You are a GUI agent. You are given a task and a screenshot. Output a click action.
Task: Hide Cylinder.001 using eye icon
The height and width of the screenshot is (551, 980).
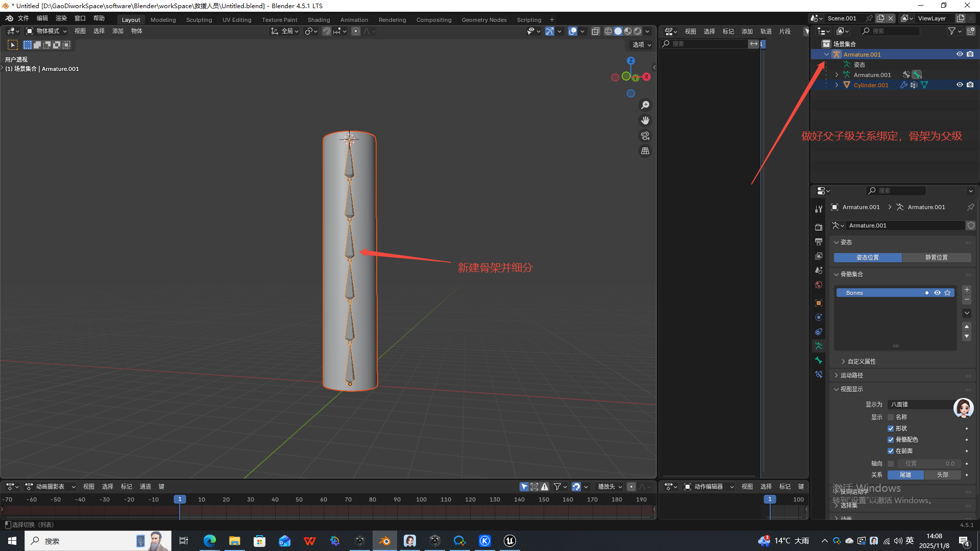click(x=960, y=85)
